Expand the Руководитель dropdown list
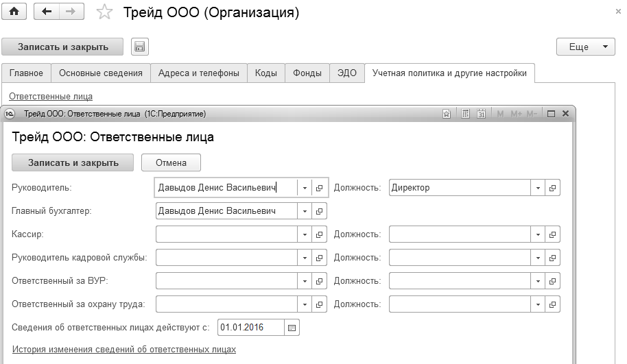 click(x=305, y=188)
